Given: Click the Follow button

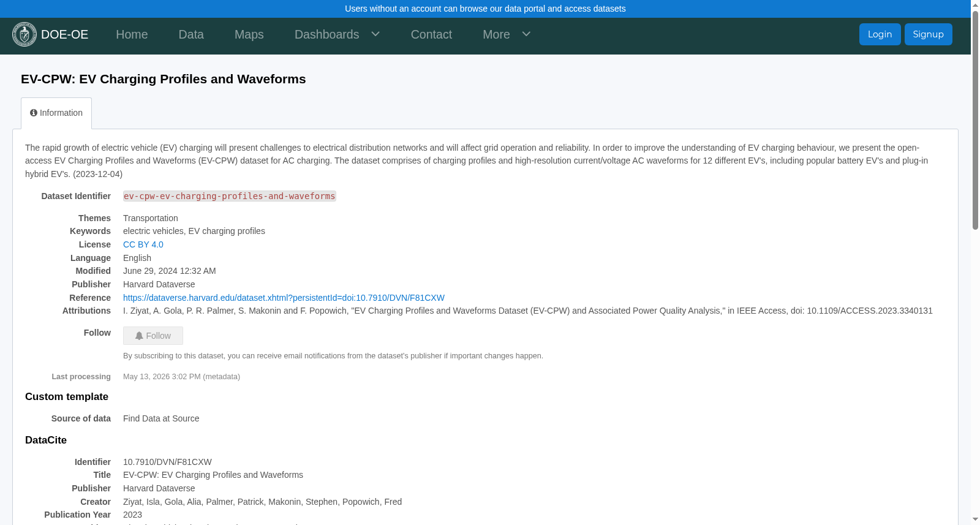Looking at the screenshot, I should (153, 336).
